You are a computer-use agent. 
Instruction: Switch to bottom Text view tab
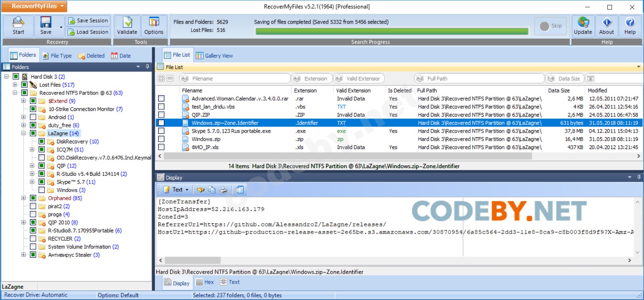tap(230, 282)
